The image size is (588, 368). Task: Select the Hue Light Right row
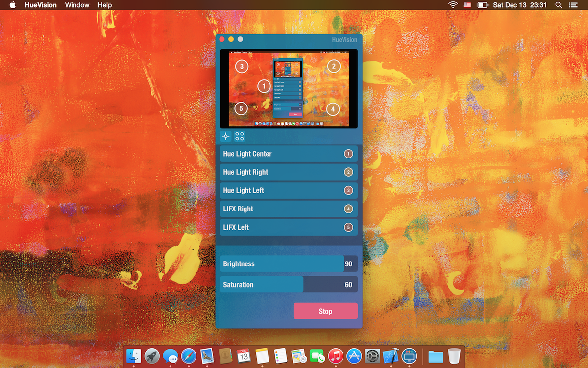tap(289, 172)
